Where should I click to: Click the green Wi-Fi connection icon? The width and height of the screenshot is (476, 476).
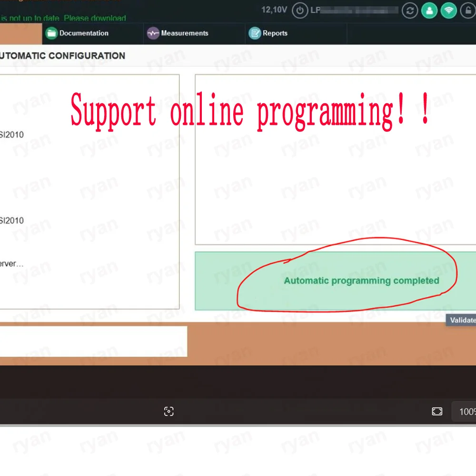449,10
